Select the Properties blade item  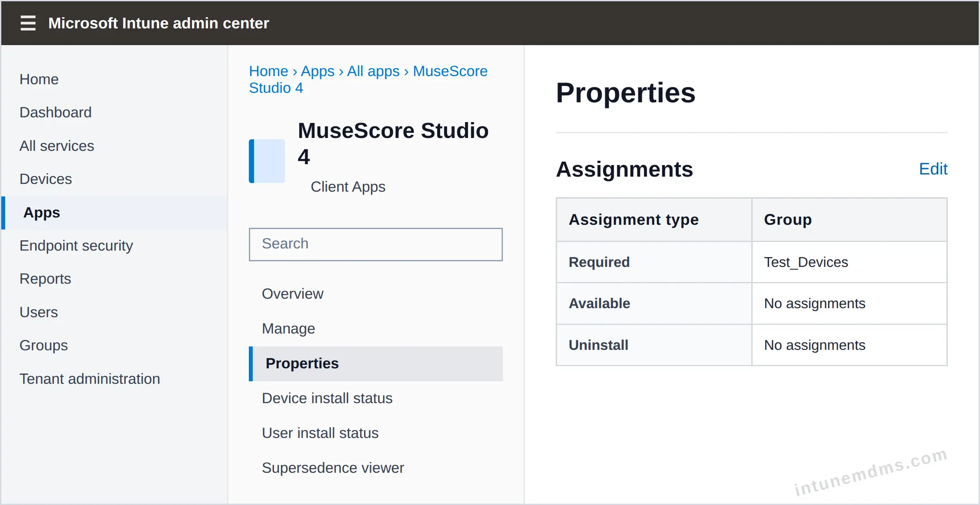[376, 364]
